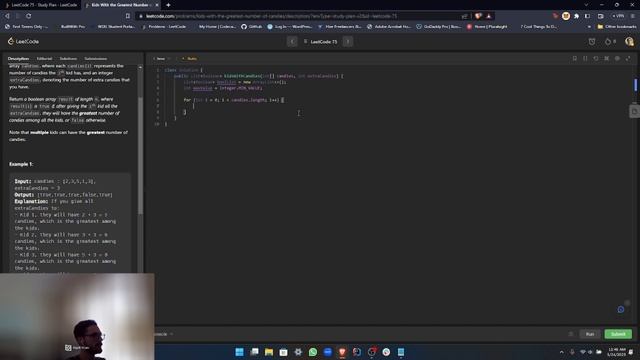Image resolution: width=640 pixels, height=360 pixels.
Task: Click the editor shortcuts icon
Action: click(x=607, y=59)
